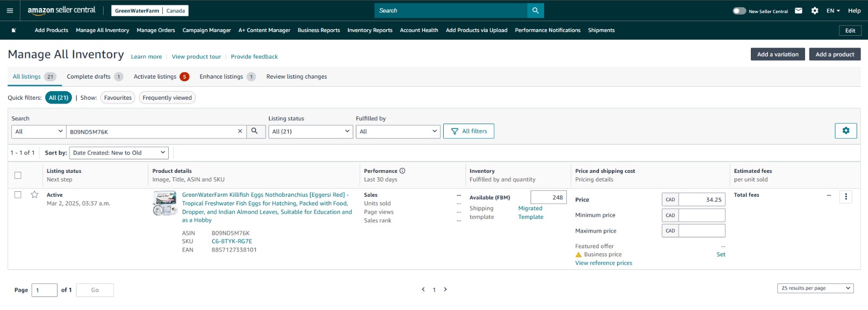Switch to All listings tab
The image size is (868, 310).
[34, 76]
